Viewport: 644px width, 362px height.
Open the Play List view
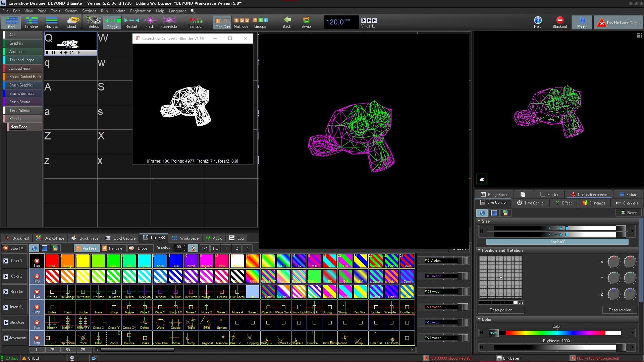51,22
